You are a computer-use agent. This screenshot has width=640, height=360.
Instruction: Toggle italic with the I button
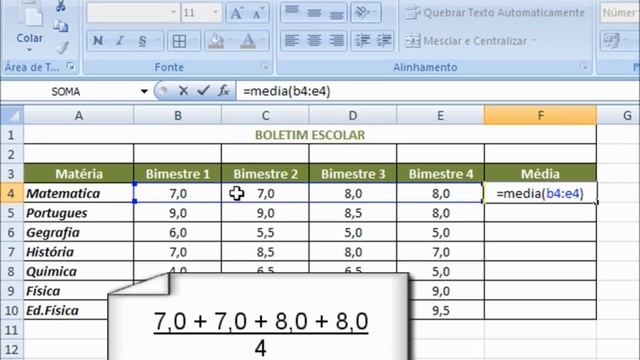[x=120, y=41]
